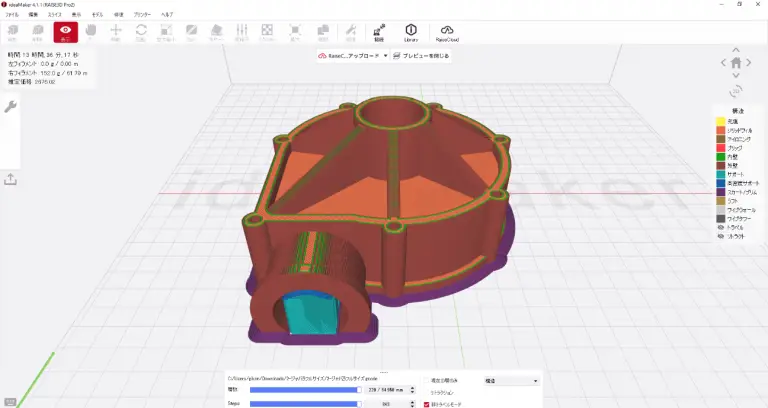The height and width of the screenshot is (408, 768).
Task: Open the プリンター menu
Action: pyautogui.click(x=142, y=15)
